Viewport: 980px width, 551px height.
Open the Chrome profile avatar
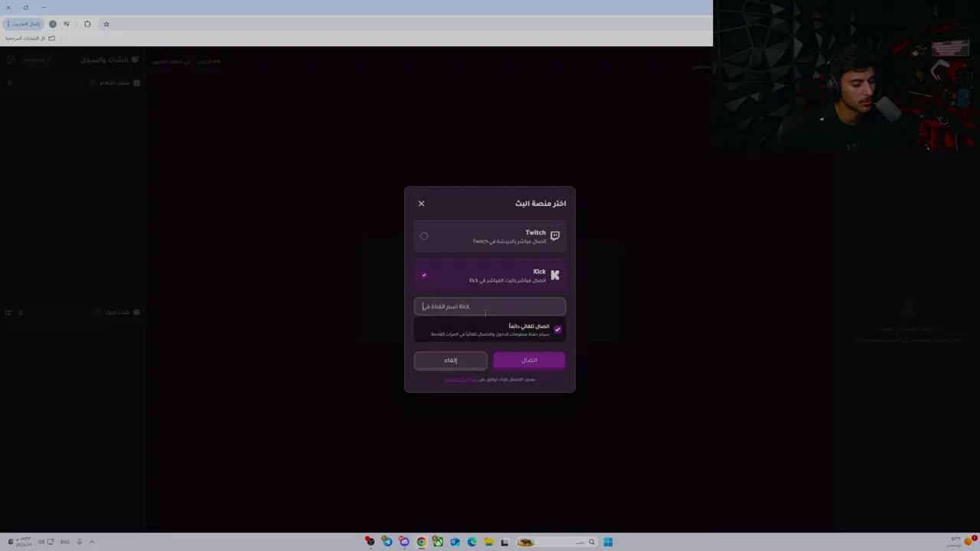[53, 24]
